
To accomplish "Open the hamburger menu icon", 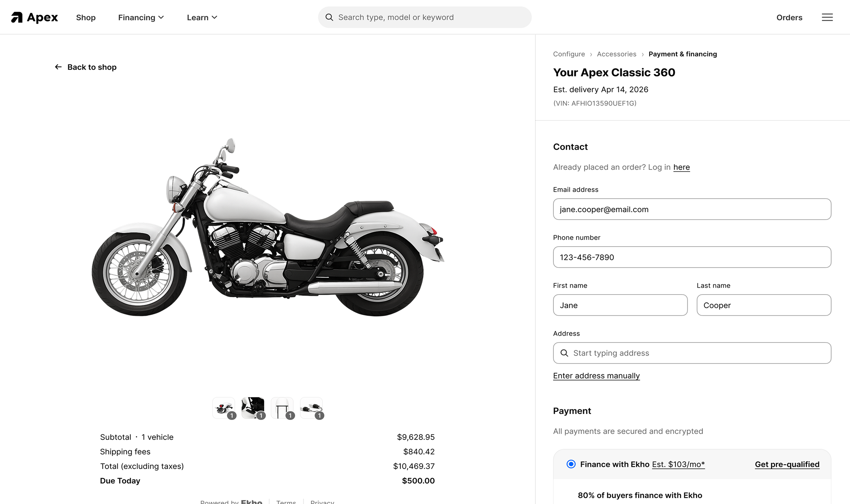I will 827,17.
